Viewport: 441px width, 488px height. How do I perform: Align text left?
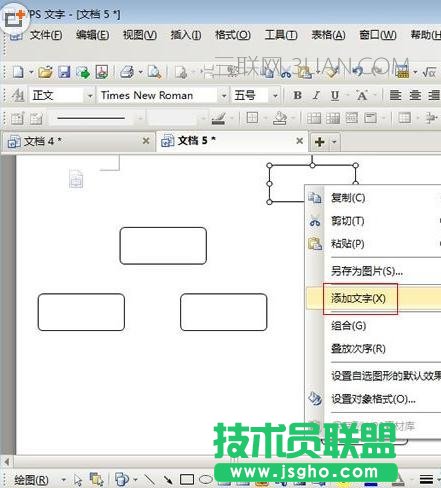click(395, 96)
